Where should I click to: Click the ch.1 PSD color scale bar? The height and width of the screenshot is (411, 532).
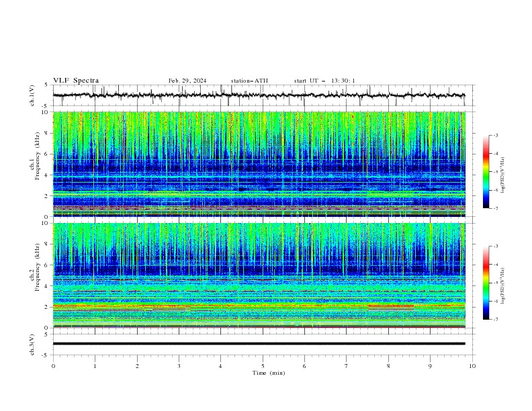pos(486,172)
